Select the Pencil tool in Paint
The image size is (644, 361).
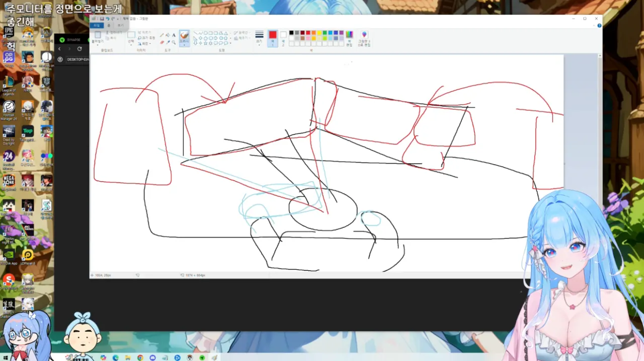click(x=162, y=35)
